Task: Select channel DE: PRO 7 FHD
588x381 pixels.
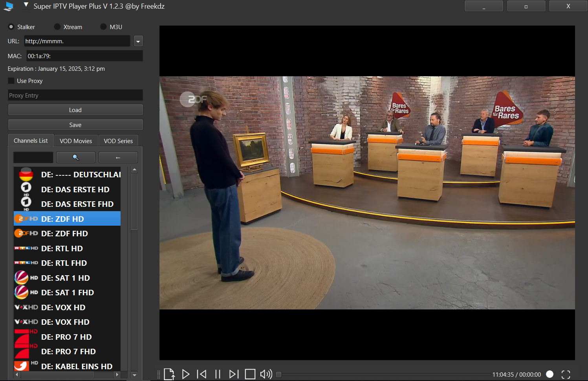Action: point(67,352)
